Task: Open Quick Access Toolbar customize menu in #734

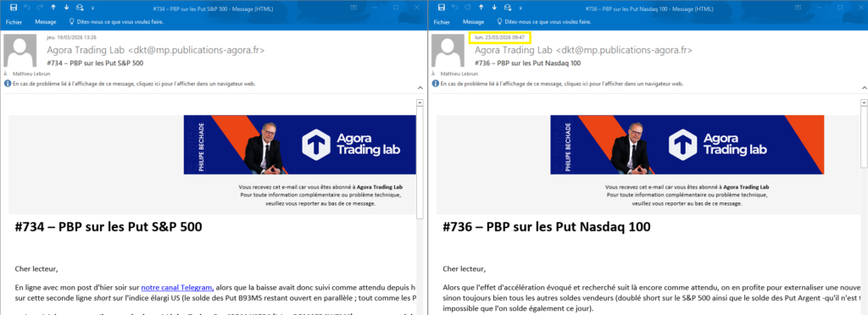Action: pyautogui.click(x=92, y=8)
